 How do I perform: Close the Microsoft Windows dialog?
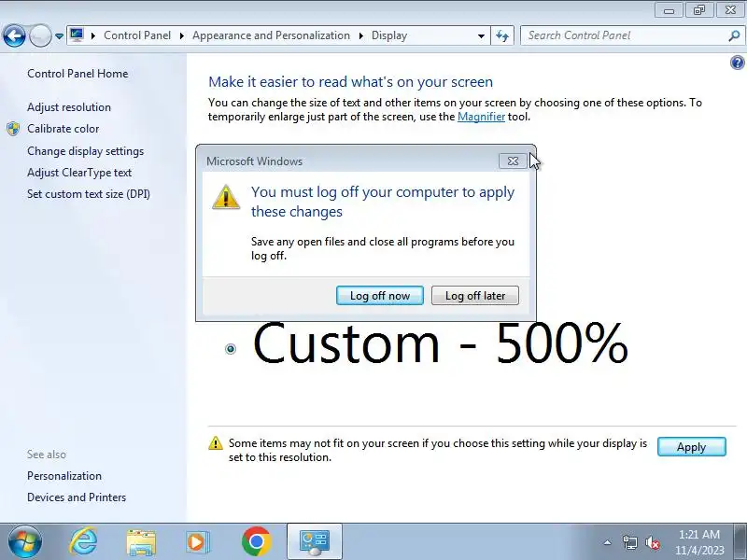pos(513,161)
